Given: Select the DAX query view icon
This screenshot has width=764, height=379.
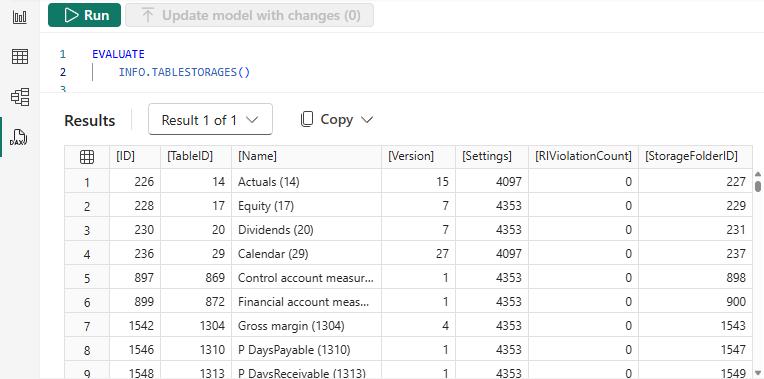Looking at the screenshot, I should [19, 137].
